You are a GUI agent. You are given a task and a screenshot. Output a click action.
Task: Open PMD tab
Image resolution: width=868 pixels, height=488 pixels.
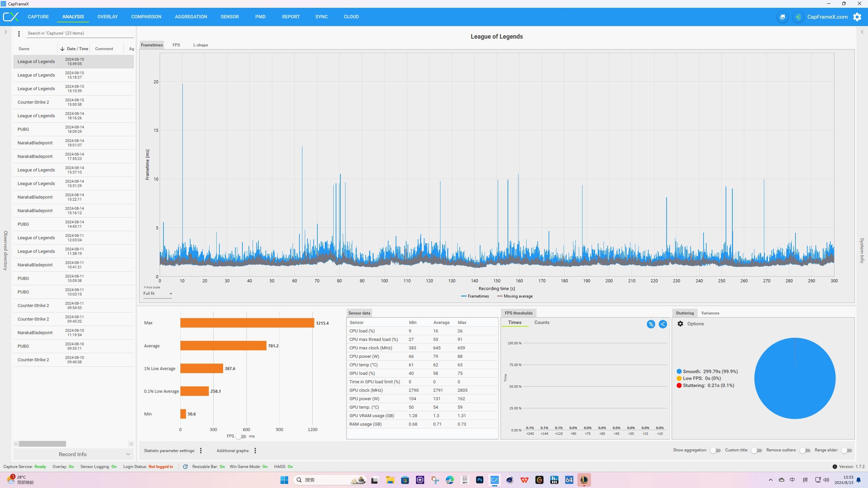tap(260, 17)
